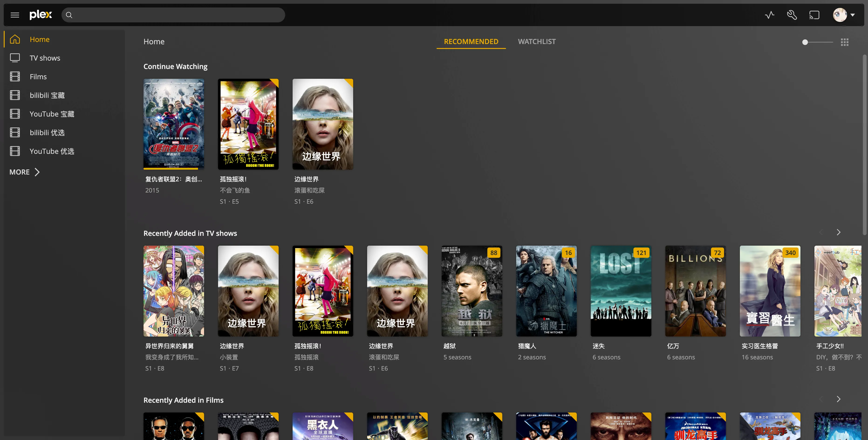Expand the user account avatar dropdown
The height and width of the screenshot is (440, 868).
point(844,15)
